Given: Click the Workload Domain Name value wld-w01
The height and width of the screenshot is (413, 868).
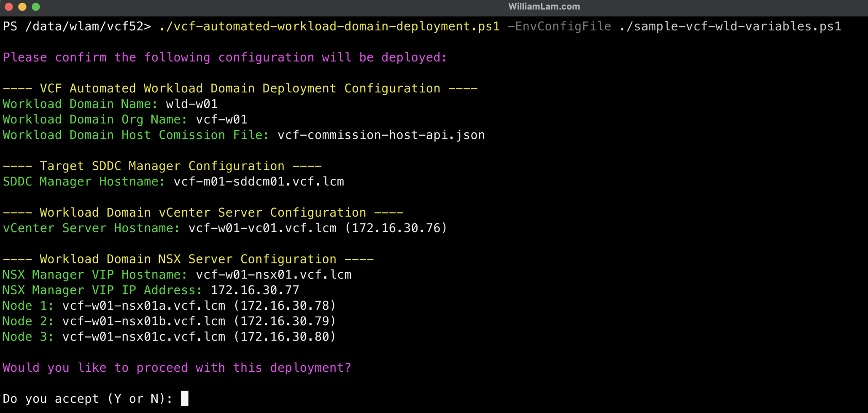Looking at the screenshot, I should 192,104.
